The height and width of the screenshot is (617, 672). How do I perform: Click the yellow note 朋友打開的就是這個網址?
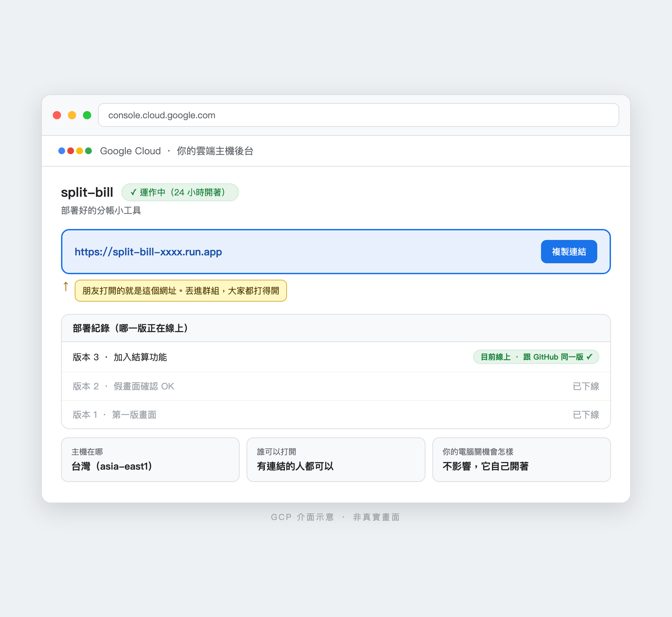(181, 291)
